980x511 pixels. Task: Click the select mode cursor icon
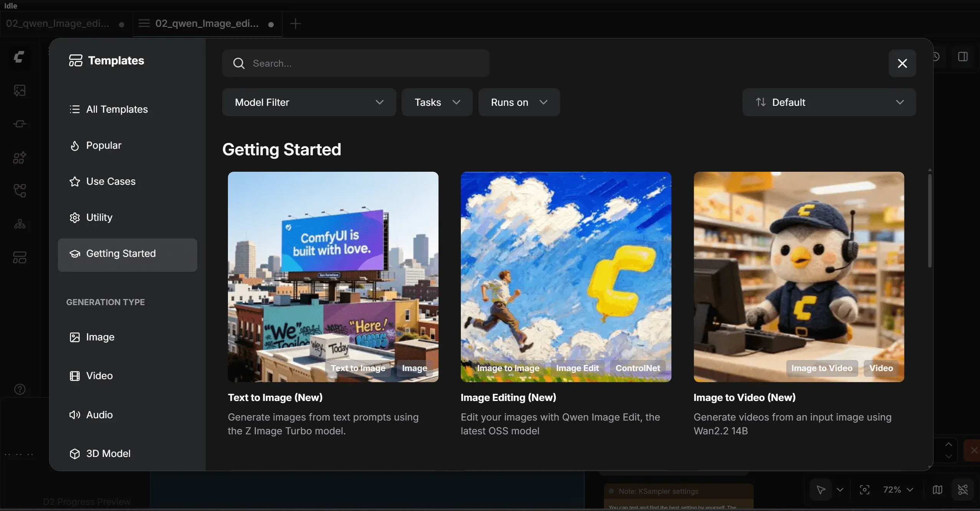(x=821, y=490)
